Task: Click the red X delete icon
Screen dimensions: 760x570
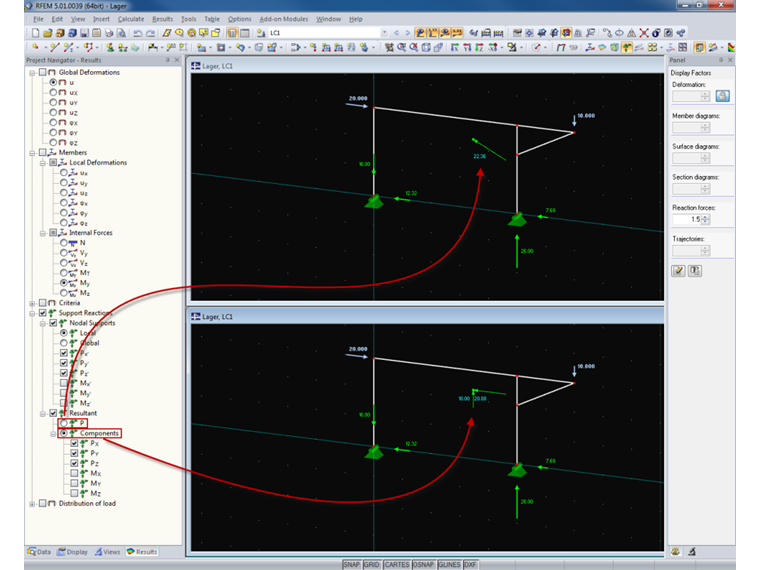Action: click(644, 33)
